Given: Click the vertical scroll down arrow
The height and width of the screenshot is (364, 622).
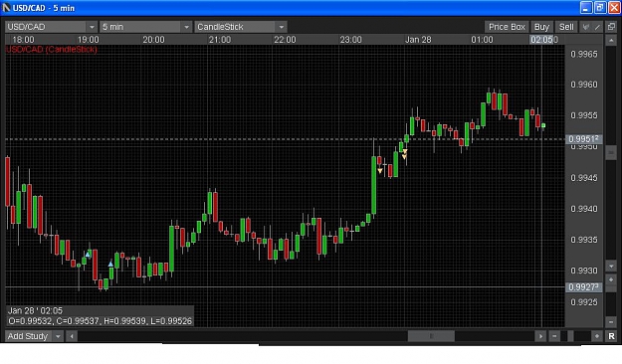Looking at the screenshot, I should 611,267.
